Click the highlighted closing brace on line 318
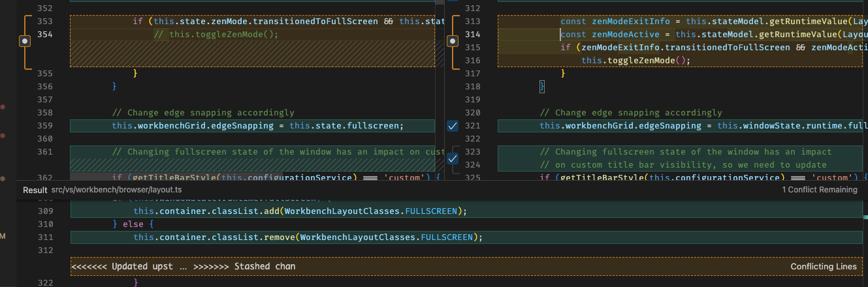Image resolution: width=868 pixels, height=287 pixels. pos(542,87)
